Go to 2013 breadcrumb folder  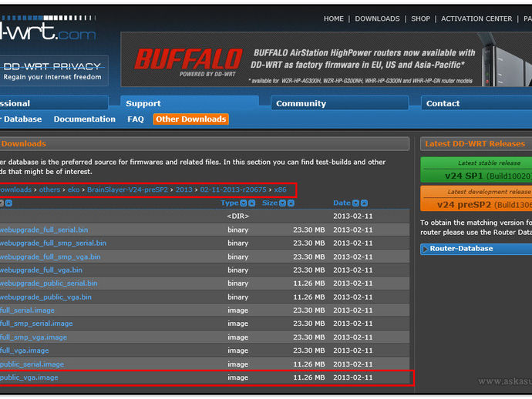coord(184,189)
